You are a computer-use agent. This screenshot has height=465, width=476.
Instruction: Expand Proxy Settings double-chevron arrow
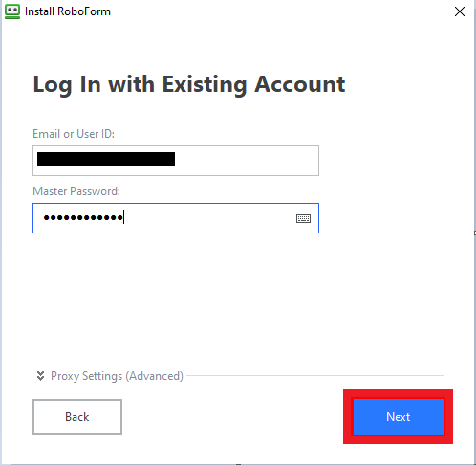40,376
